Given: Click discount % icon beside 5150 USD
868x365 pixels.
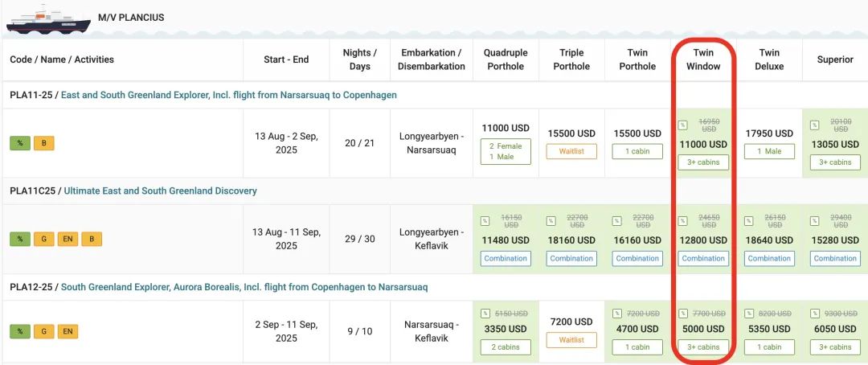Looking at the screenshot, I should [485, 314].
